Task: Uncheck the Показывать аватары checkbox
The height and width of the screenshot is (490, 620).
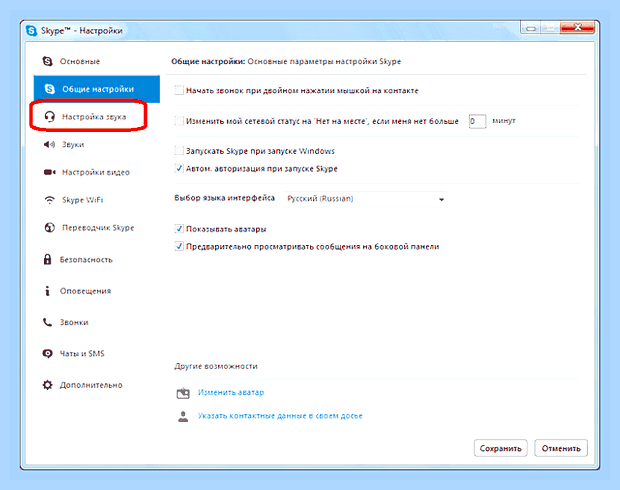Action: (x=179, y=229)
